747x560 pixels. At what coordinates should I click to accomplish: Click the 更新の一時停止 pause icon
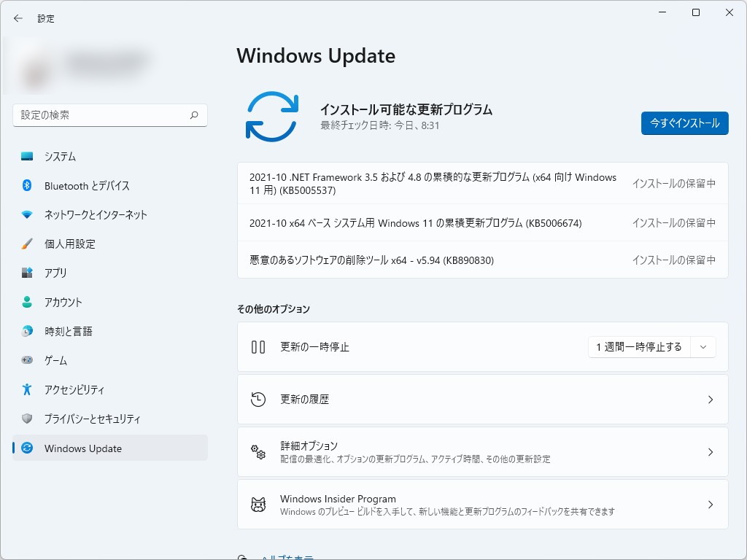coord(258,347)
